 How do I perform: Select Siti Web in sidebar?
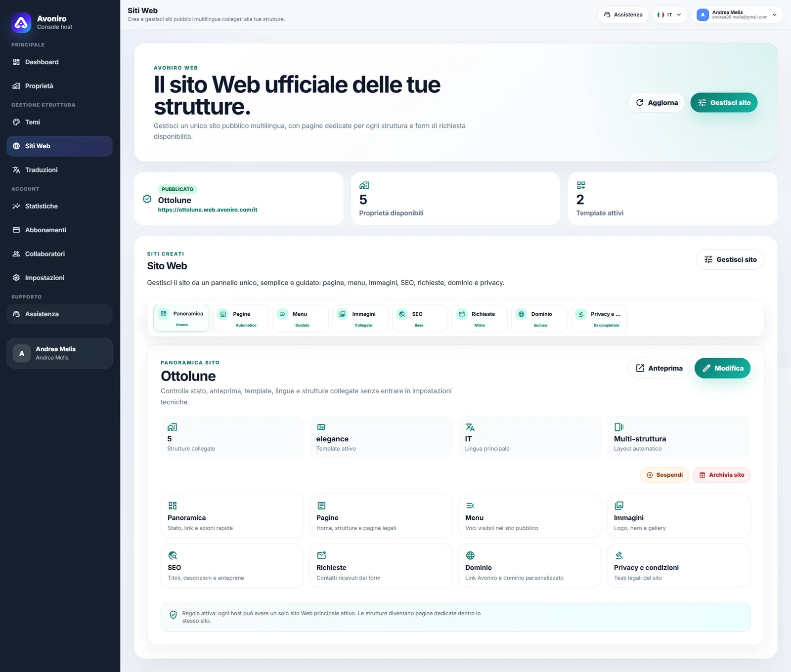tap(59, 146)
